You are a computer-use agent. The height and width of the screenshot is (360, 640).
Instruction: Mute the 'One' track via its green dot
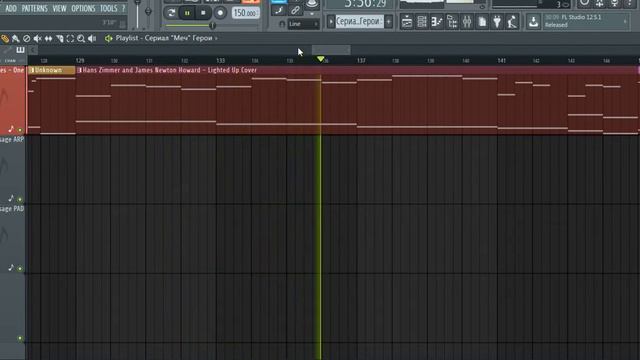tap(20, 130)
